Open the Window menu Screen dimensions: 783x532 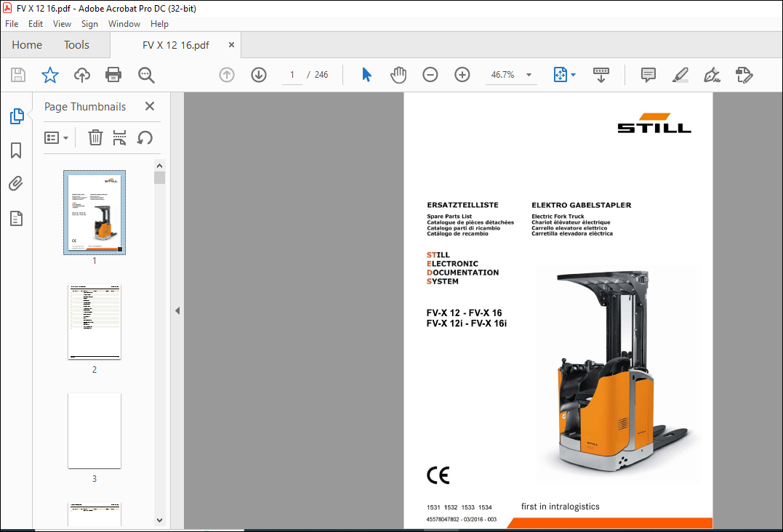point(124,24)
